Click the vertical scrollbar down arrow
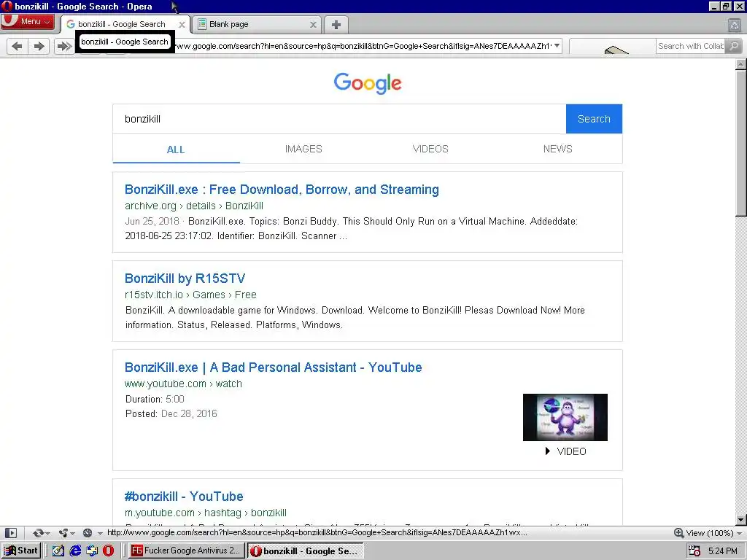The height and width of the screenshot is (560, 747). (740, 519)
